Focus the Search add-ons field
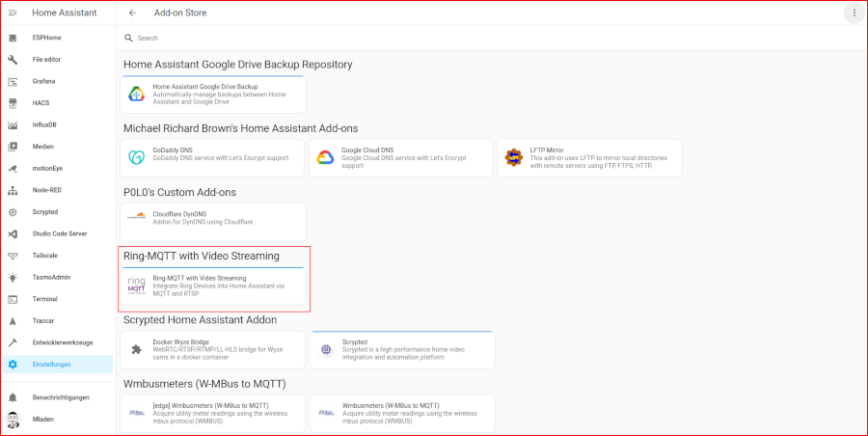868x436 pixels. coord(492,38)
